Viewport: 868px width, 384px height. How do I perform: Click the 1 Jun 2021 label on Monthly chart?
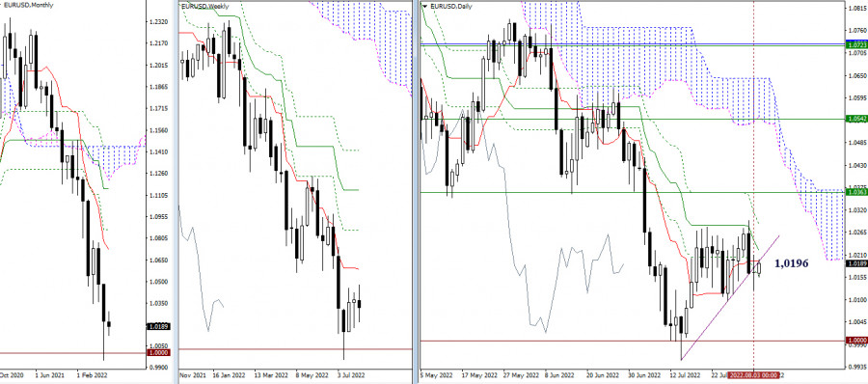point(49,375)
